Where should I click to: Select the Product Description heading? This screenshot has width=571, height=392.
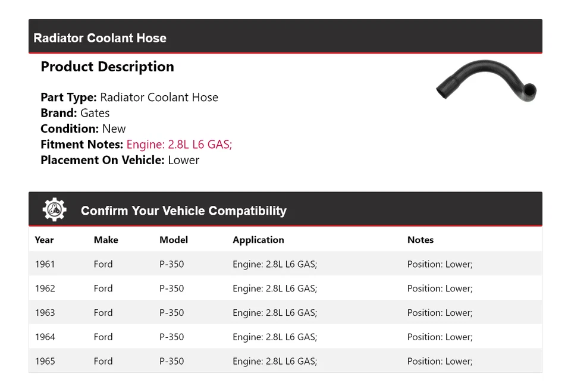108,67
